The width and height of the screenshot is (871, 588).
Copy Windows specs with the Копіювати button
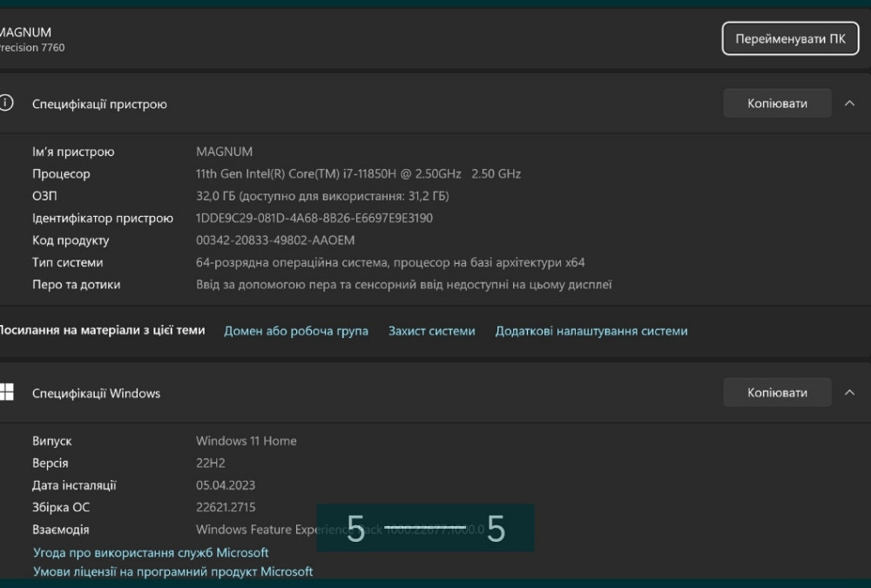point(777,393)
